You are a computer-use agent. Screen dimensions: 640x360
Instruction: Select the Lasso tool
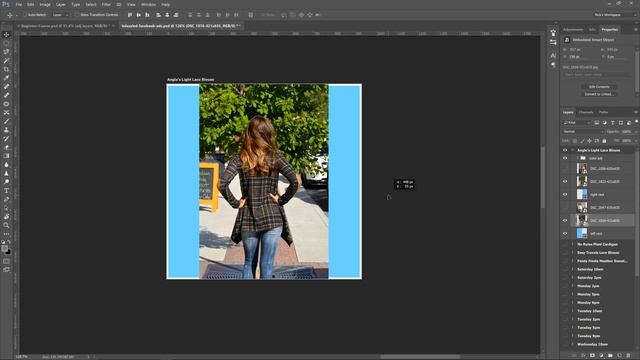[x=6, y=52]
